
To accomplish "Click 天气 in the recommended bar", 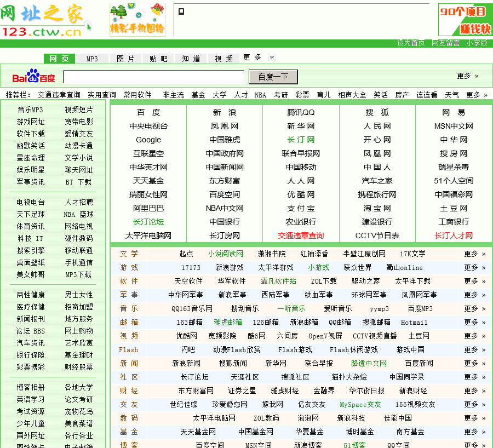I will 452,95.
